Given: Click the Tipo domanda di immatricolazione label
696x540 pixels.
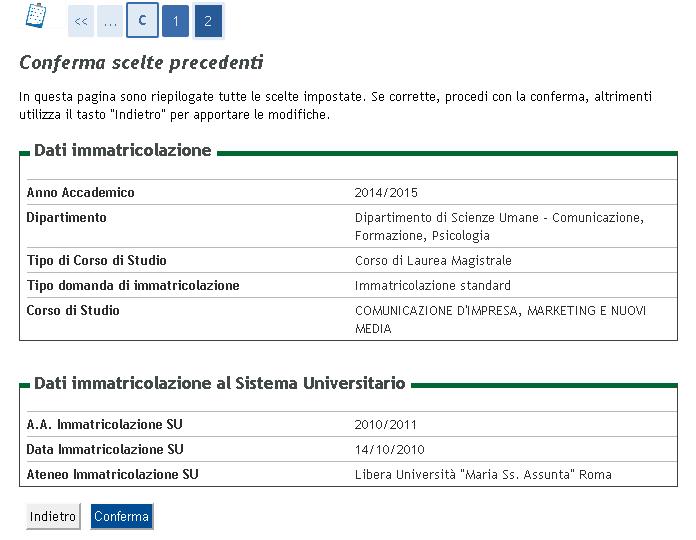Looking at the screenshot, I should click(x=133, y=285).
